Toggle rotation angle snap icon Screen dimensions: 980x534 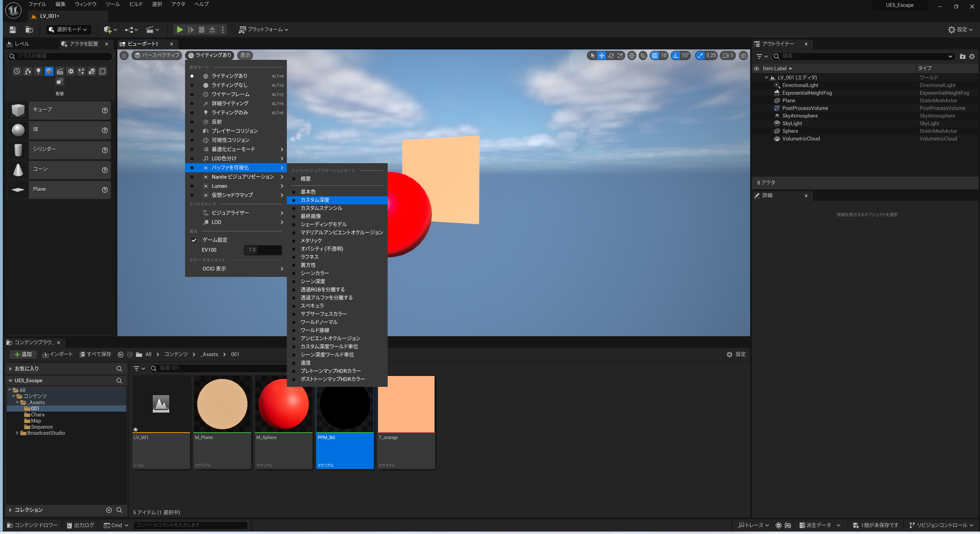pyautogui.click(x=676, y=55)
